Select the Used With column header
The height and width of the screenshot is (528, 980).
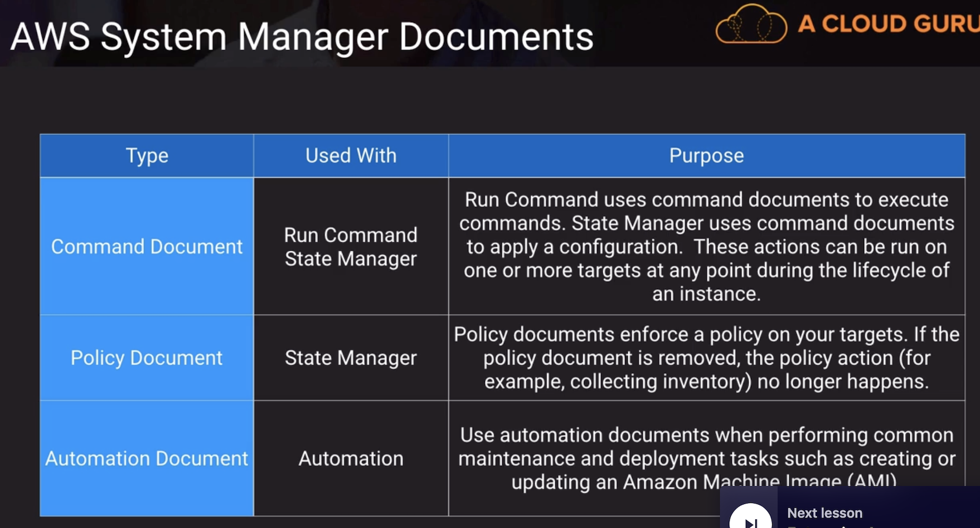tap(351, 156)
